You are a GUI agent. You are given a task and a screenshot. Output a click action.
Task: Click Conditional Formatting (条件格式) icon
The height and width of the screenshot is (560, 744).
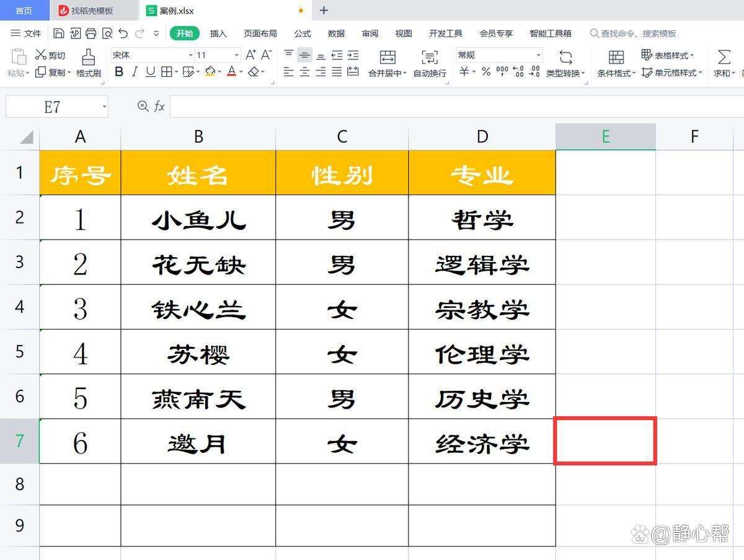pyautogui.click(x=616, y=57)
